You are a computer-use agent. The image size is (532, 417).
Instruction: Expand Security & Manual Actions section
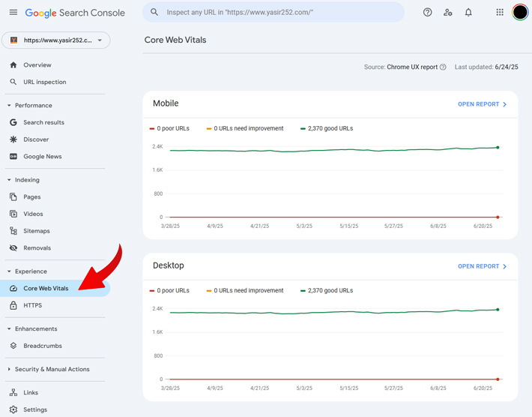coord(9,369)
